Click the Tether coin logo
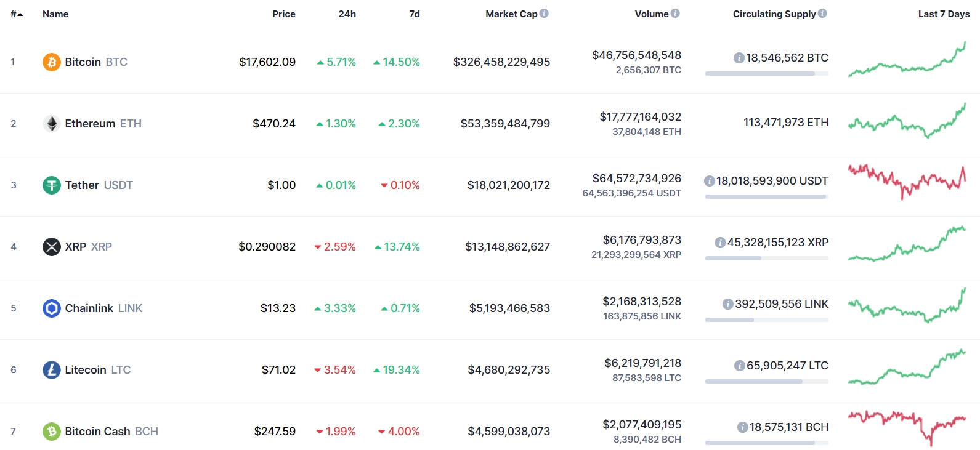This screenshot has width=980, height=450. pos(52,185)
